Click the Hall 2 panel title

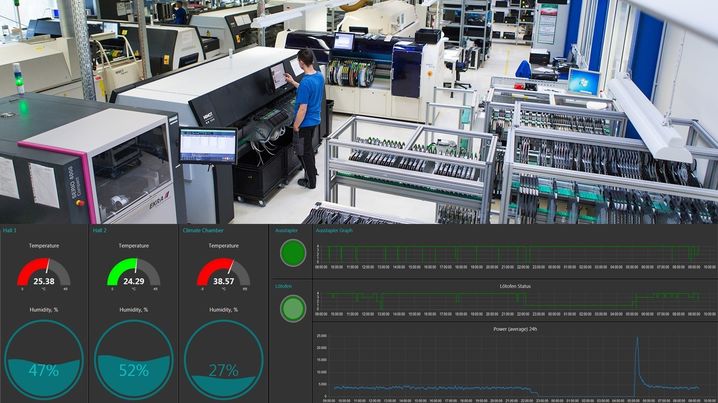99,230
